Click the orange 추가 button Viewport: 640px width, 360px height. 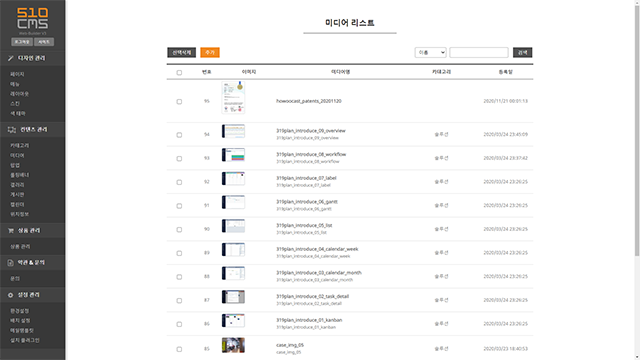point(210,53)
